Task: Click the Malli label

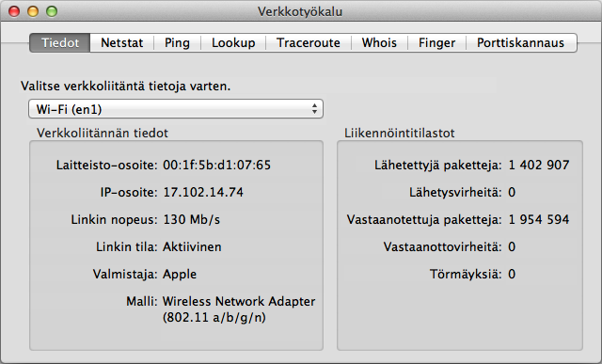Action: coord(142,301)
